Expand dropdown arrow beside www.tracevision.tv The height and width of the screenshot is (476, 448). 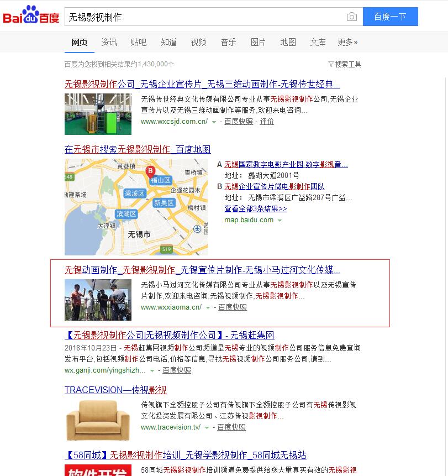207,428
